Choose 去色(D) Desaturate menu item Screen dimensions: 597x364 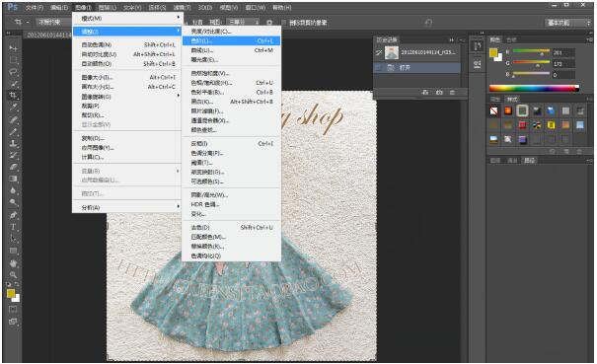click(x=232, y=227)
